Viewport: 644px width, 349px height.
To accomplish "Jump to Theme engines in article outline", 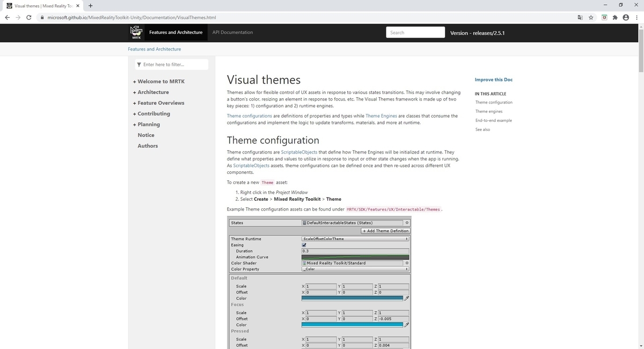I will click(489, 111).
